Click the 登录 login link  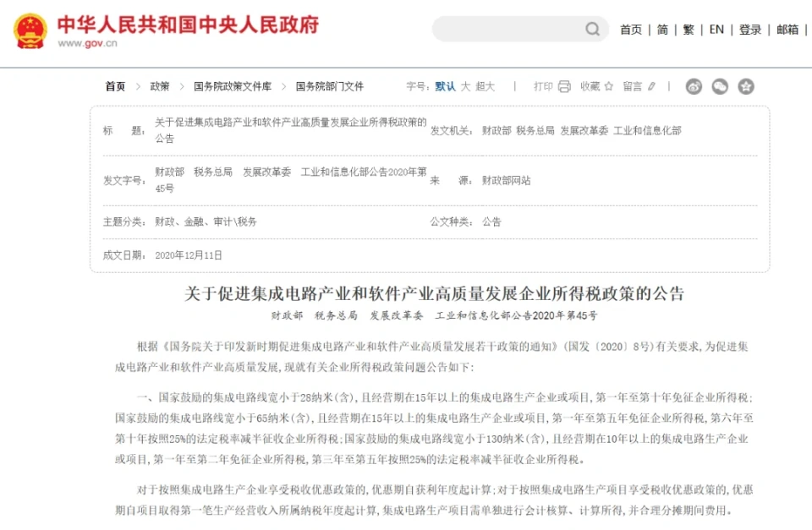[x=750, y=30]
